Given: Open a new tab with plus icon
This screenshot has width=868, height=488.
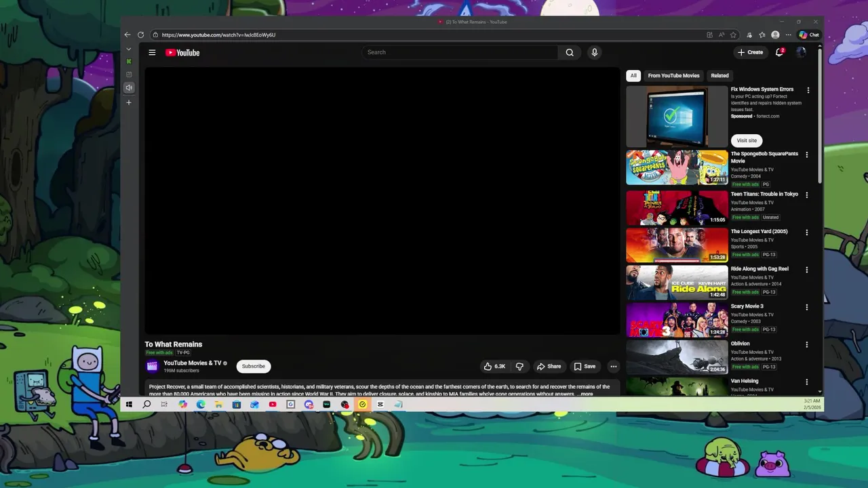Looking at the screenshot, I should [129, 102].
